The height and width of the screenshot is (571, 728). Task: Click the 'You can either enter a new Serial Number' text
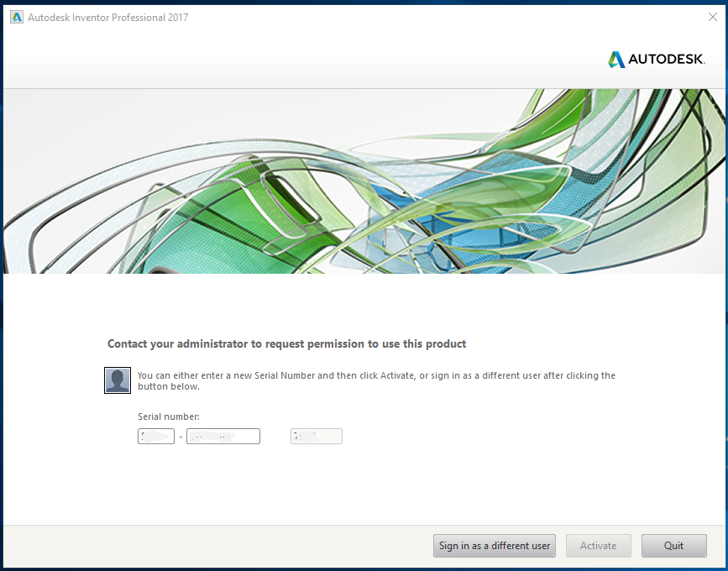point(376,380)
